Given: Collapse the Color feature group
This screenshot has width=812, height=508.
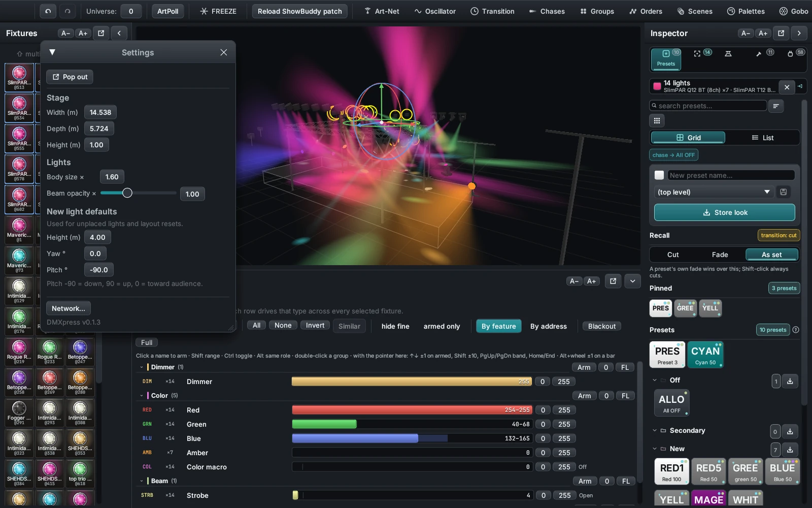Looking at the screenshot, I should tap(142, 395).
